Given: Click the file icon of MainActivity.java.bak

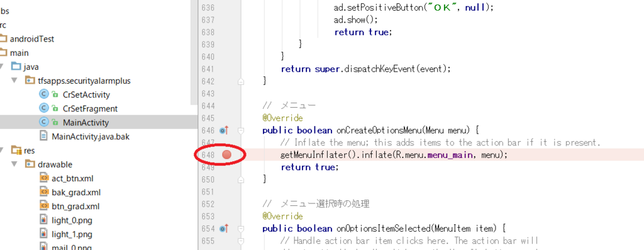Looking at the screenshot, I should (43, 136).
